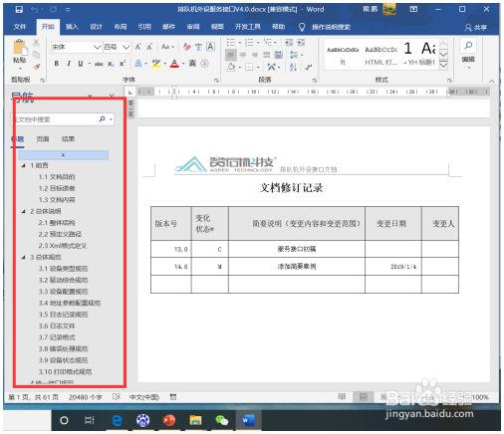Open the font name dropdown
Image resolution: width=504 pixels, height=434 pixels.
click(97, 48)
